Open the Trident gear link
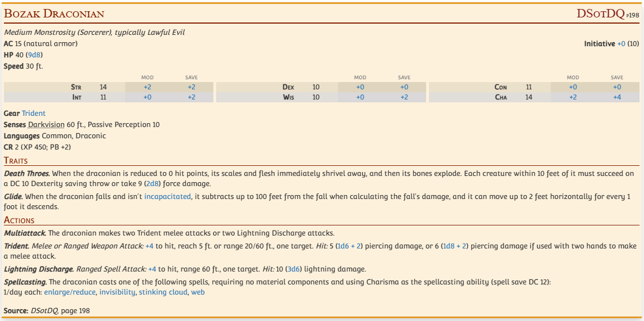 [x=34, y=114]
